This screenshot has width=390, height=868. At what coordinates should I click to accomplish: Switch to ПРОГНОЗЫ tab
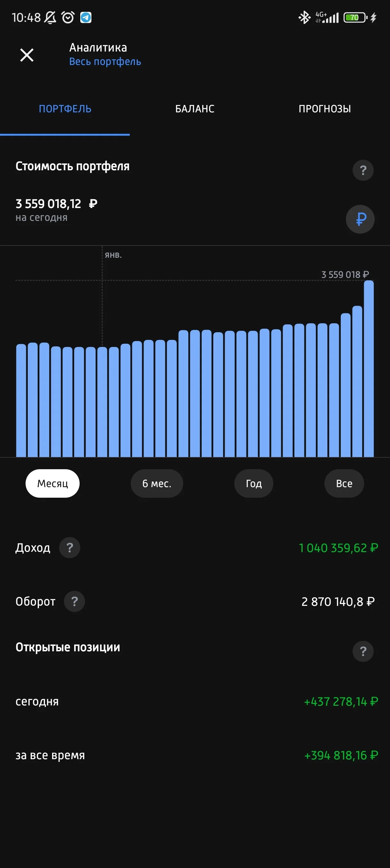coord(325,109)
